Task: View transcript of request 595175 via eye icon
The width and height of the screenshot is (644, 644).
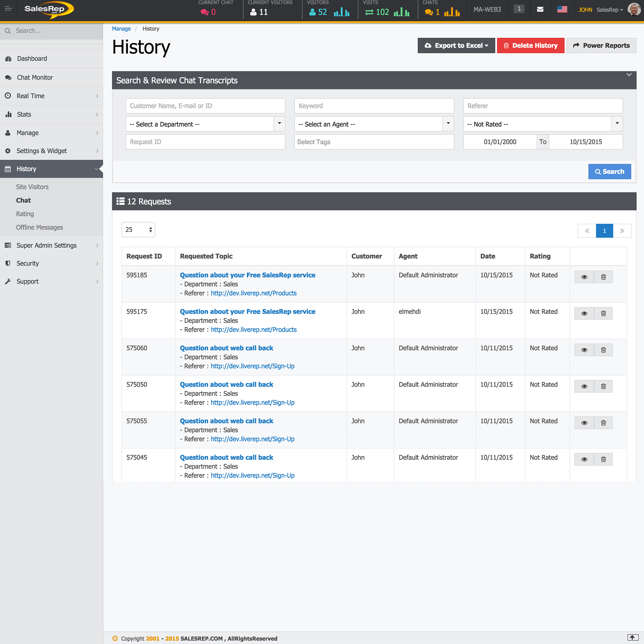Action: [x=584, y=313]
